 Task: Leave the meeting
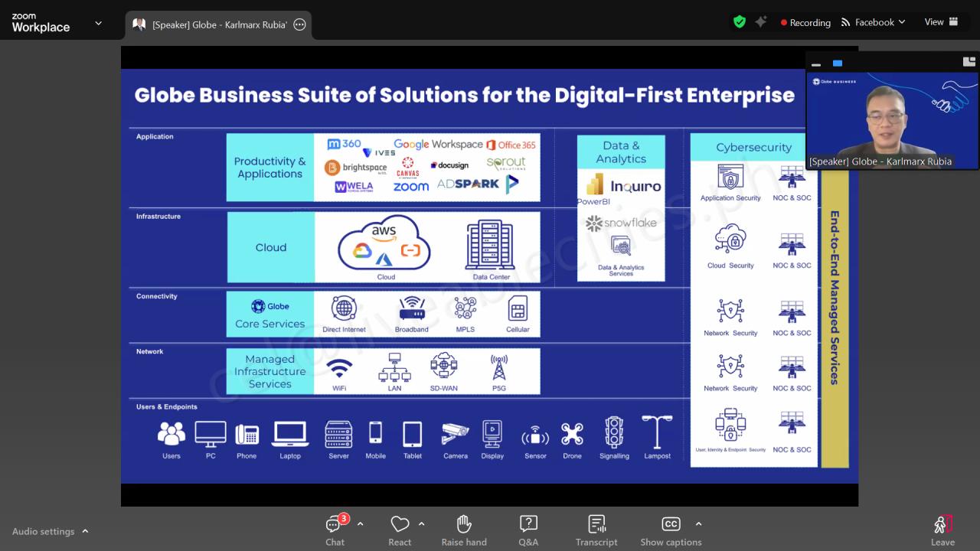pyautogui.click(x=942, y=530)
